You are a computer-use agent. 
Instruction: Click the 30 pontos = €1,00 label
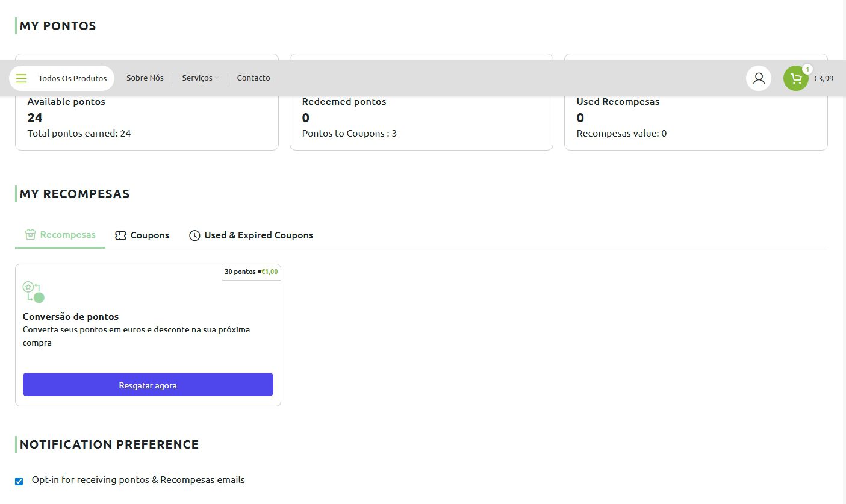pos(251,272)
